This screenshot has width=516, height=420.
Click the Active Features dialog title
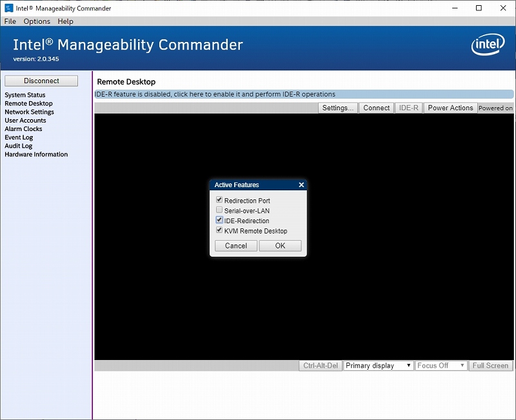coord(237,185)
